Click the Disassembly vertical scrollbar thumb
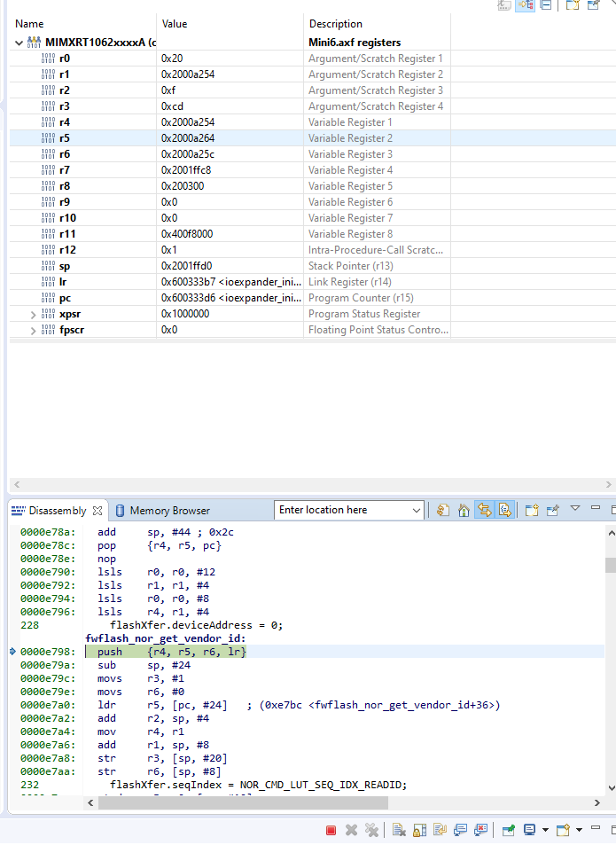616x845 pixels. [x=611, y=565]
